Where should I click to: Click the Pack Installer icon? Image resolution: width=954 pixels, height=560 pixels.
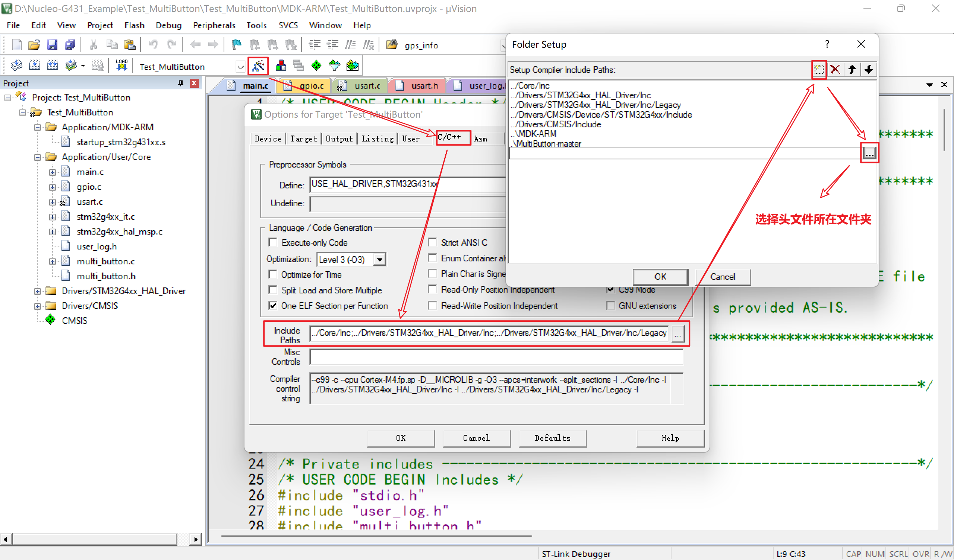coord(352,66)
